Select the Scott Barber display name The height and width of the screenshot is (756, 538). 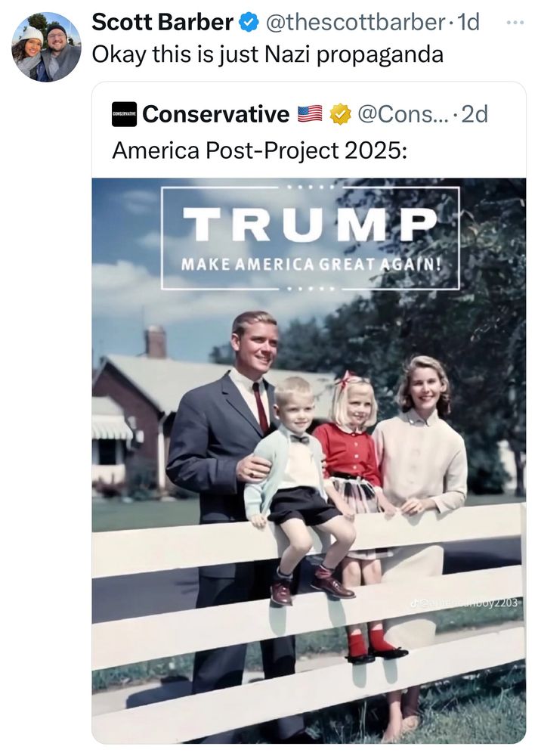pos(162,23)
